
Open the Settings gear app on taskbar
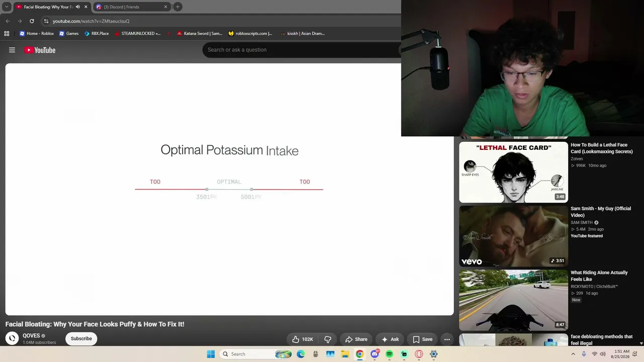pos(434,354)
